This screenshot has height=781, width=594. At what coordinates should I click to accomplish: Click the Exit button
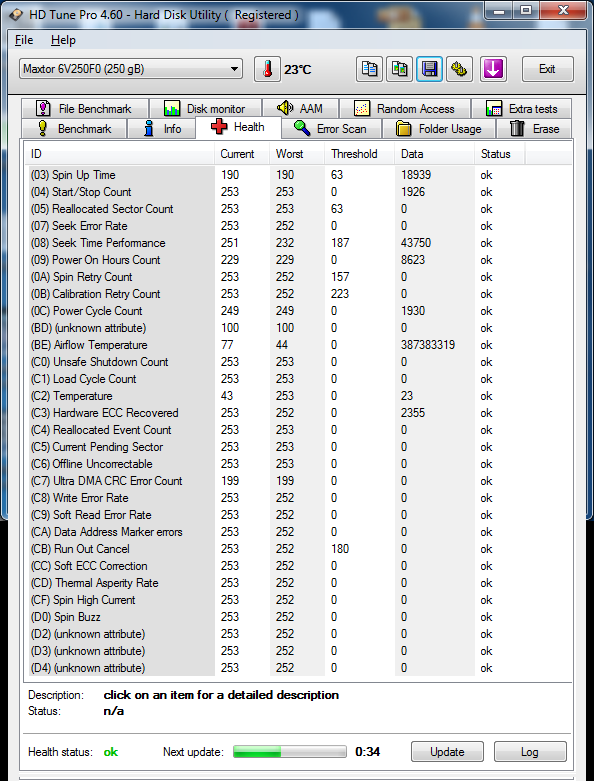[x=547, y=69]
